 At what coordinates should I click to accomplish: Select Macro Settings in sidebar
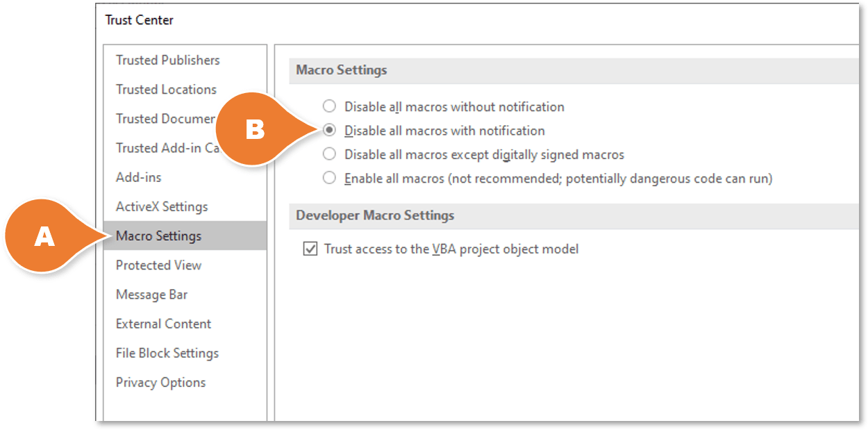point(185,236)
